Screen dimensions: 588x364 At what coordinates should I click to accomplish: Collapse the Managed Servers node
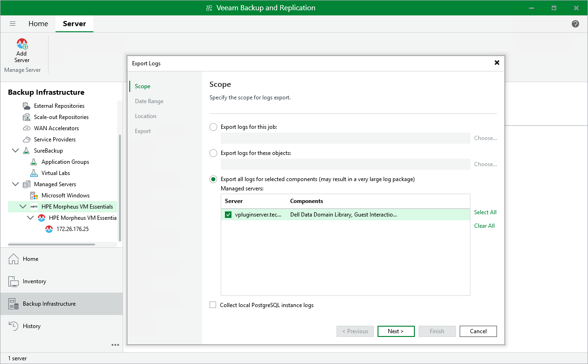[15, 184]
